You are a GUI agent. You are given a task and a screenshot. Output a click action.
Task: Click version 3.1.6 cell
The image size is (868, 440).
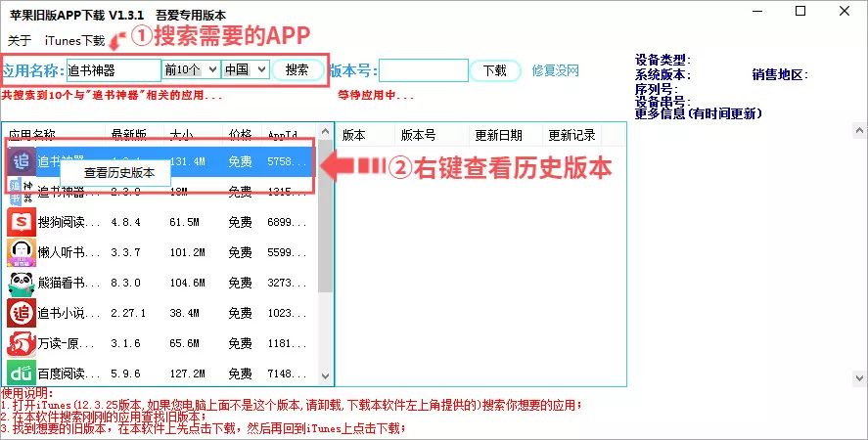coord(125,344)
